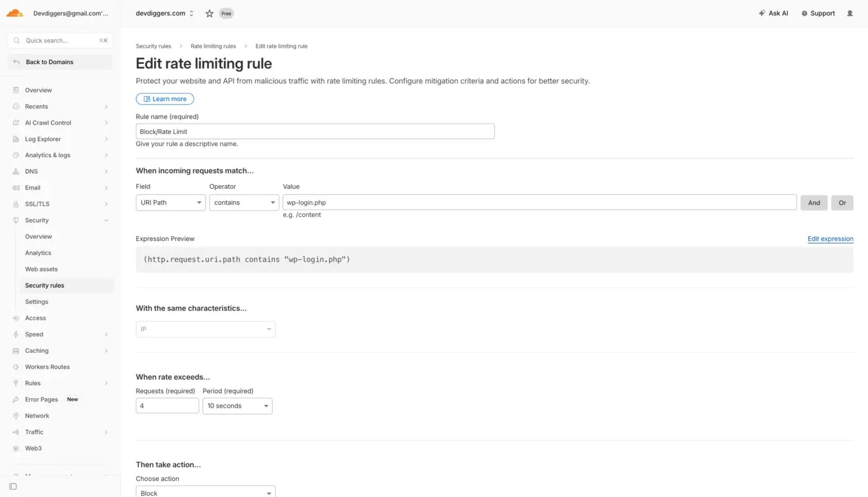Screen dimensions: 868x497
Task: Click the Error Pages icon
Action: [x=16, y=399]
